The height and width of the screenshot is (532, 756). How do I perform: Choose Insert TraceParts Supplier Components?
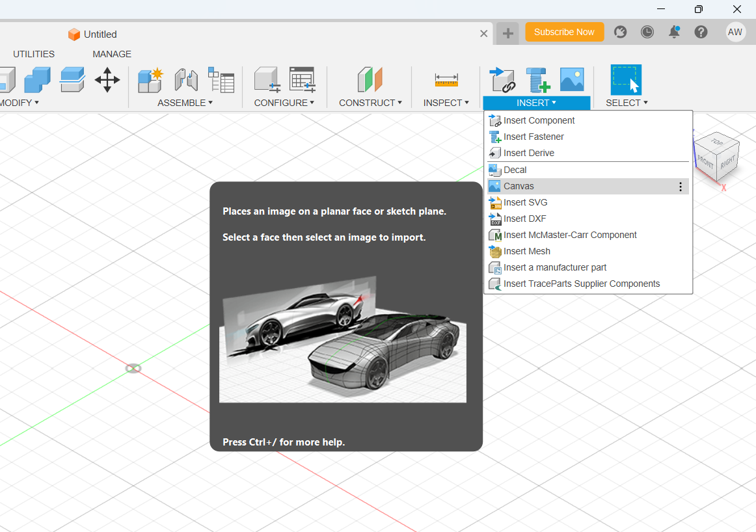(588, 284)
